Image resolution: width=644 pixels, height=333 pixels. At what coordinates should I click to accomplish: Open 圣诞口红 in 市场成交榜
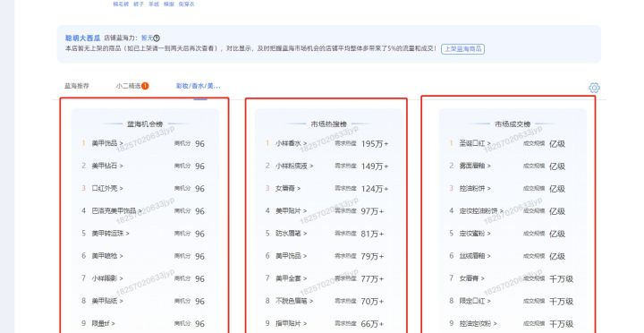coord(475,143)
